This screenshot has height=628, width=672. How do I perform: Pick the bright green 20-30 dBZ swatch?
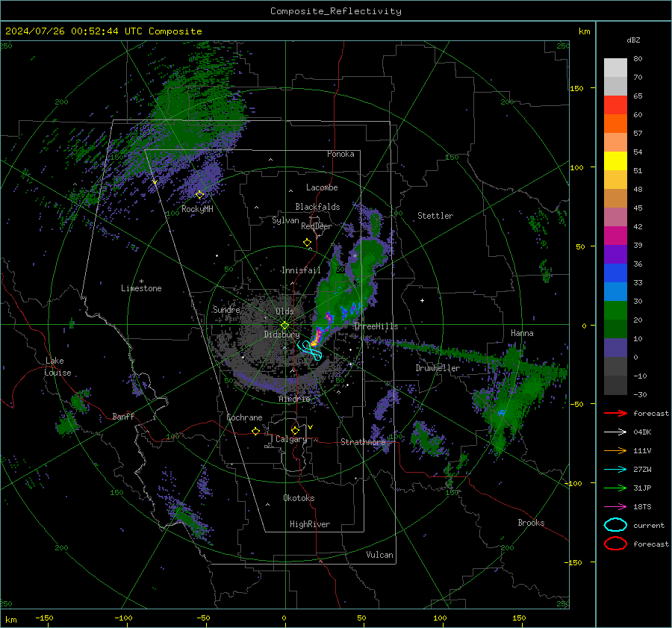pyautogui.click(x=615, y=311)
